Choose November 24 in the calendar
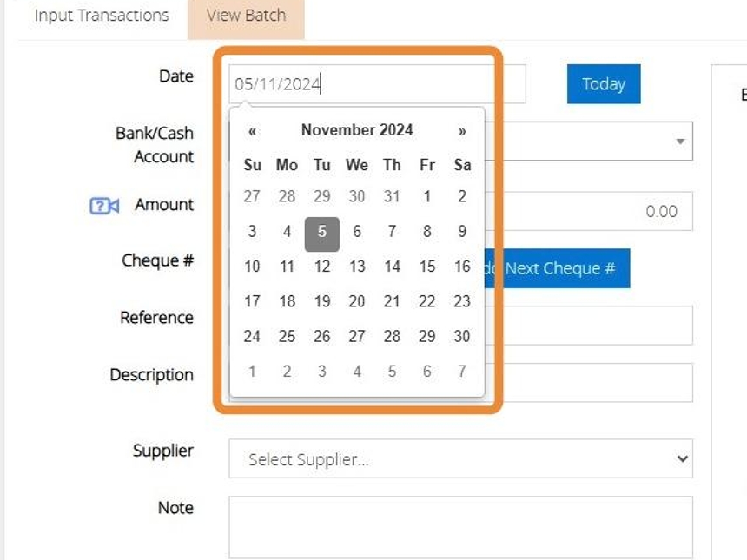Screen dimensions: 747x560 pyautogui.click(x=252, y=336)
